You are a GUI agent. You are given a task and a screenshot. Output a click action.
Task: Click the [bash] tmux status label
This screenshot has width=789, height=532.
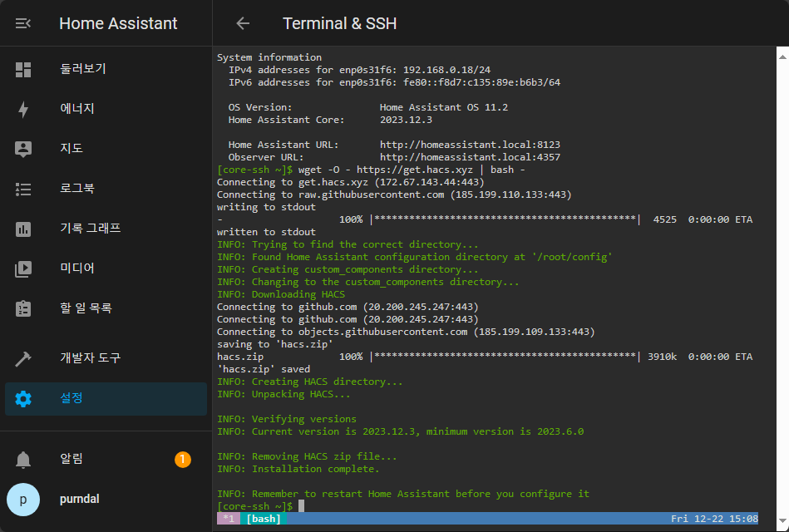[264, 519]
